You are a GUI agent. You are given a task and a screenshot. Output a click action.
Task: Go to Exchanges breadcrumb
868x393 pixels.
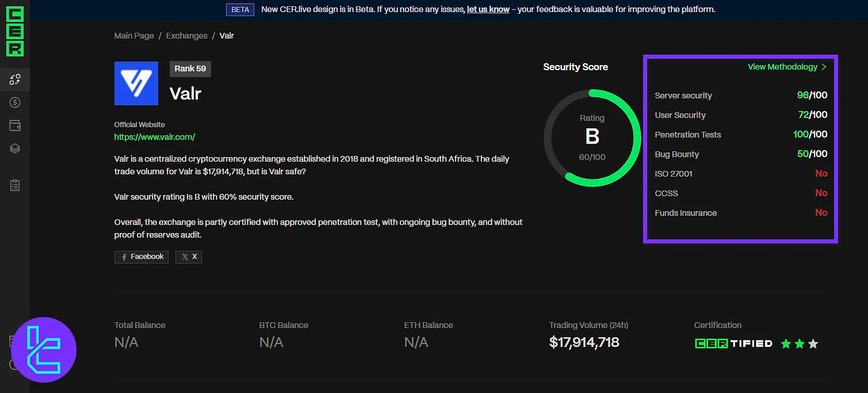tap(186, 36)
